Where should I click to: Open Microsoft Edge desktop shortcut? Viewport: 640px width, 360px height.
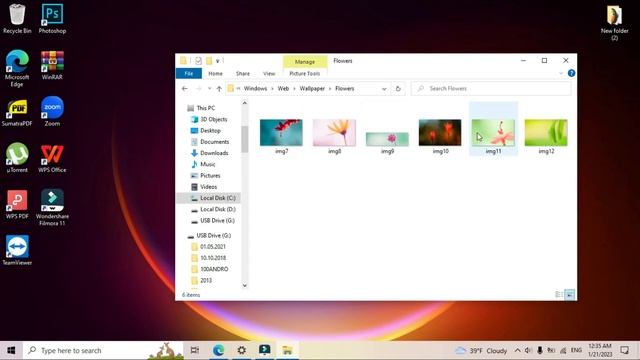(x=17, y=69)
